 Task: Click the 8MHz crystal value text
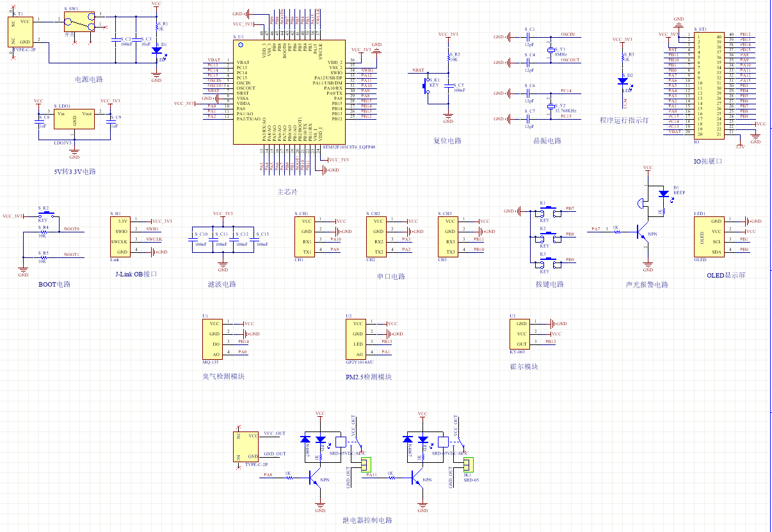[x=561, y=54]
